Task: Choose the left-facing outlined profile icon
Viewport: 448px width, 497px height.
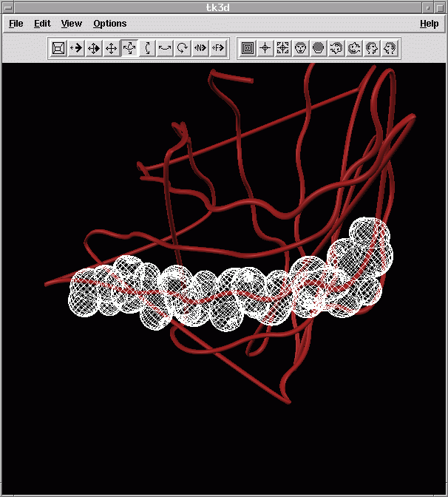Action: pyautogui.click(x=372, y=48)
